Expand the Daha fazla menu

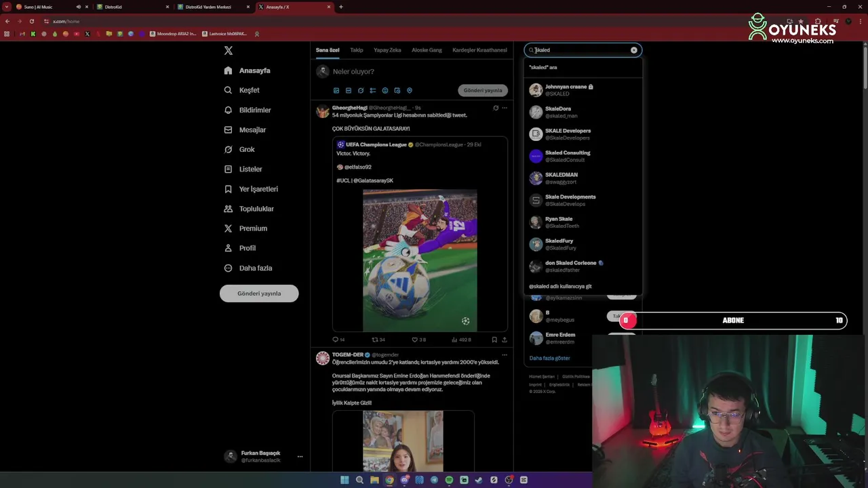[x=248, y=268]
